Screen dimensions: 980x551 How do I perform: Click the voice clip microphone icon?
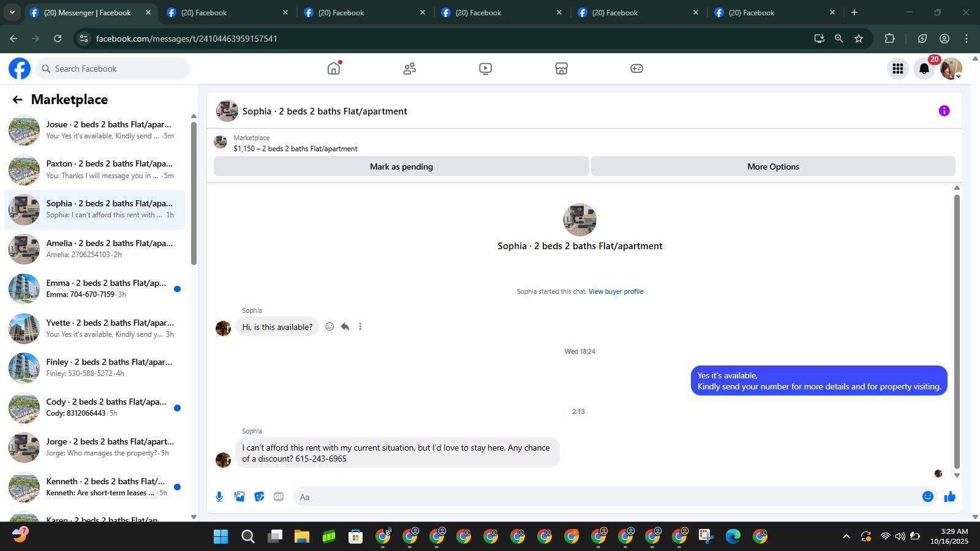(219, 497)
